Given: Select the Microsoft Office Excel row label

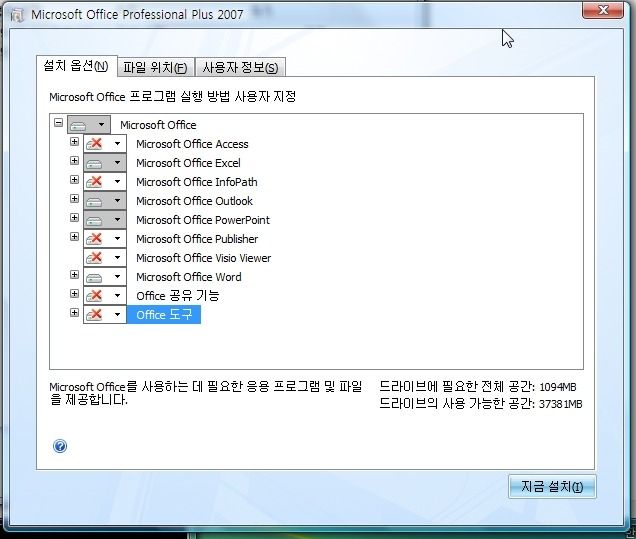Looking at the screenshot, I should 188,163.
